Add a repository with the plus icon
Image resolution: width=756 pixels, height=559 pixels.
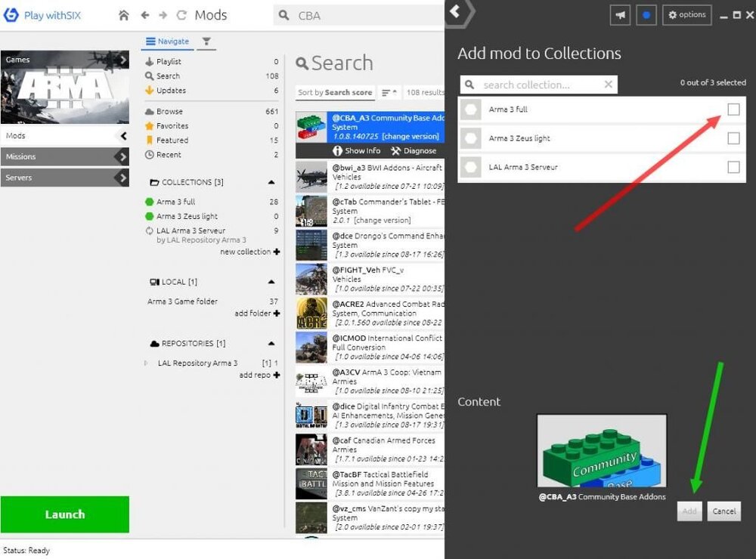[276, 375]
